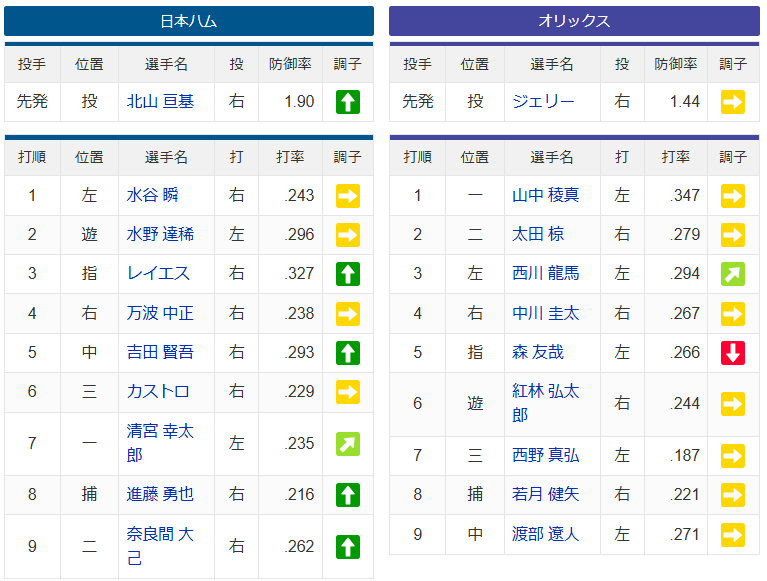
Task: Open 紅林 弘太郎's player link
Action: [545, 403]
